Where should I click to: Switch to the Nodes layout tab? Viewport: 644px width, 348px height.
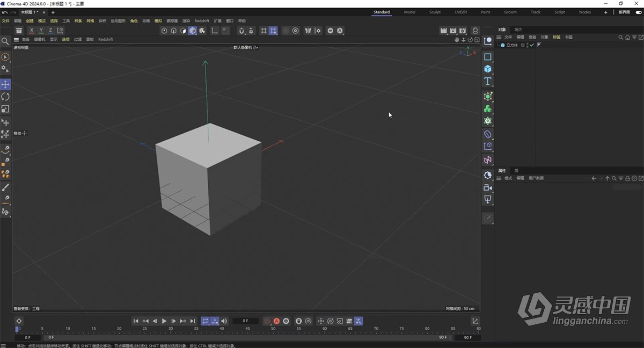pos(585,12)
